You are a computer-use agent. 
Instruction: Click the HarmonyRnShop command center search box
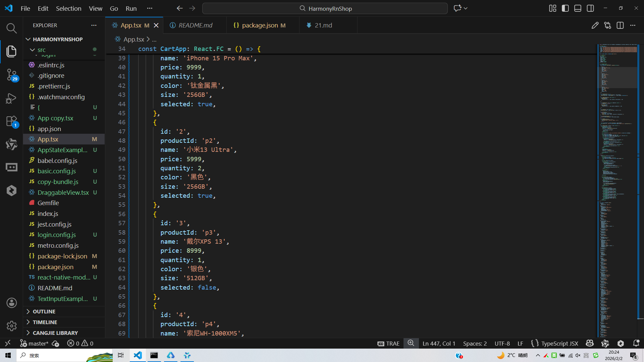(325, 8)
